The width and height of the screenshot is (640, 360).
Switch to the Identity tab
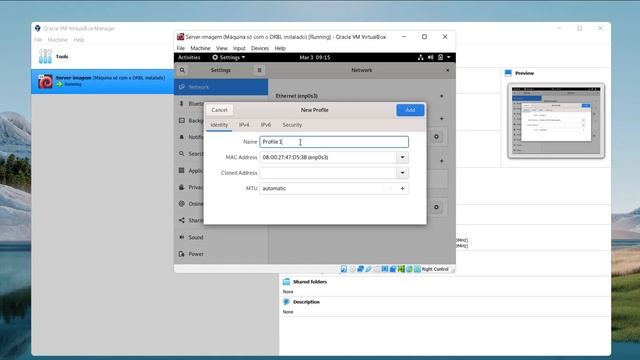[219, 125]
